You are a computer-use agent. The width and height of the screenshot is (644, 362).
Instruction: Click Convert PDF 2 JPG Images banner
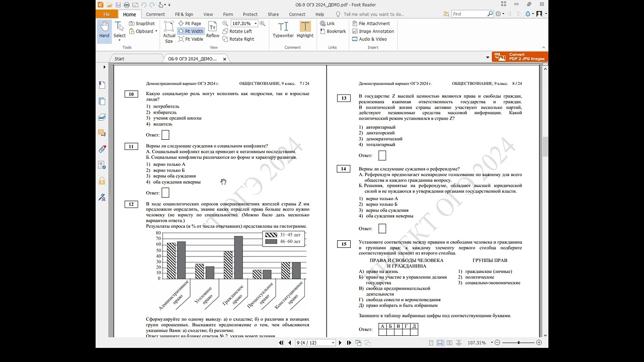tap(520, 57)
